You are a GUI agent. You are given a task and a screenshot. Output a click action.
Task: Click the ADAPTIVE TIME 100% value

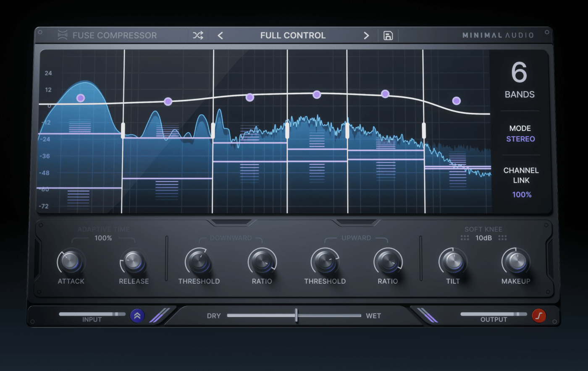tap(103, 238)
